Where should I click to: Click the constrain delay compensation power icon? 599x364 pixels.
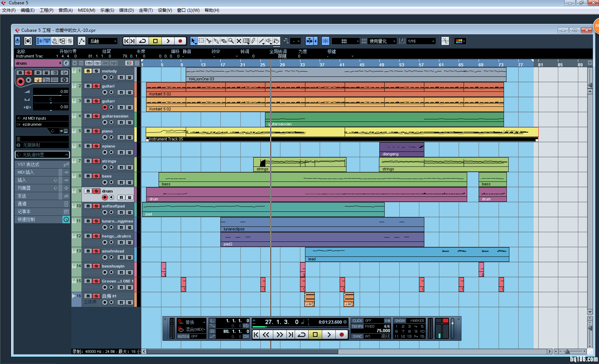18,41
